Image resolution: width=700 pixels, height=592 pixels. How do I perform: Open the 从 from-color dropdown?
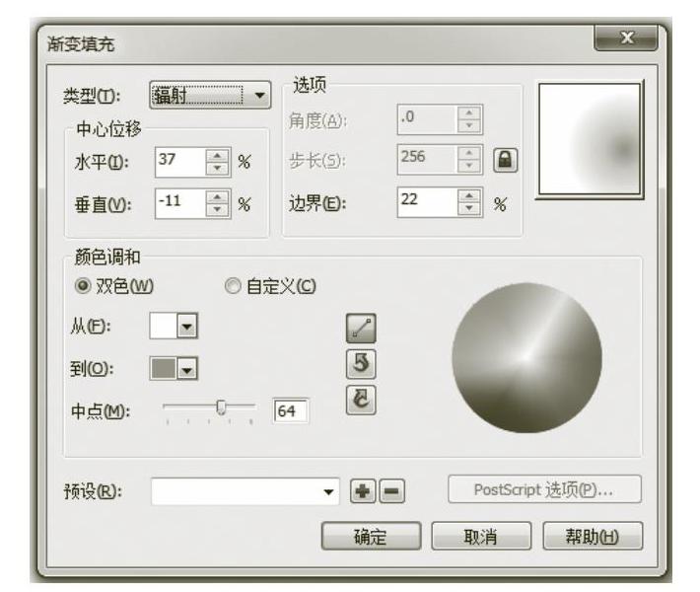[x=187, y=327]
